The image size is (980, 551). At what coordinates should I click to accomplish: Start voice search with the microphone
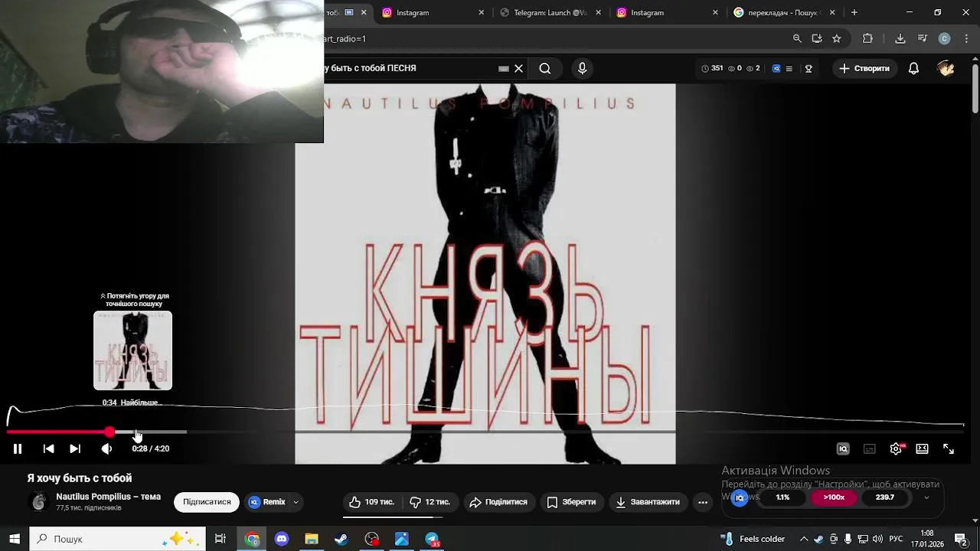coord(582,68)
